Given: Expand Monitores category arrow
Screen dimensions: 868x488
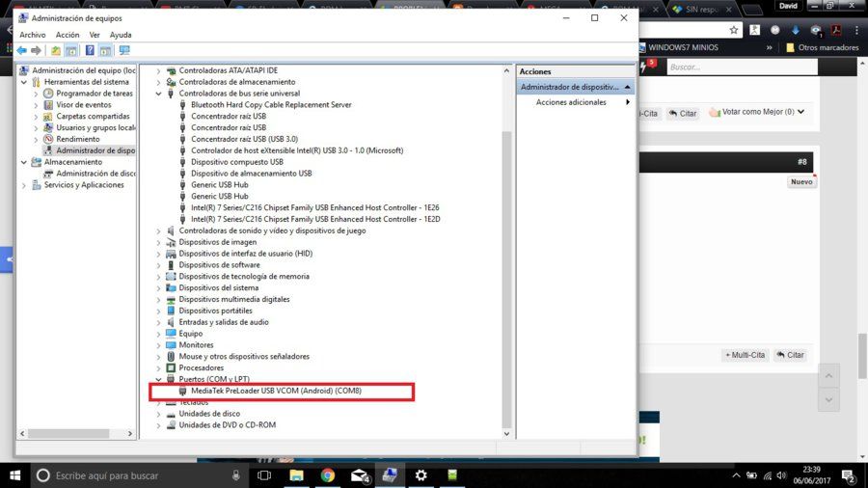Looking at the screenshot, I should (x=158, y=345).
